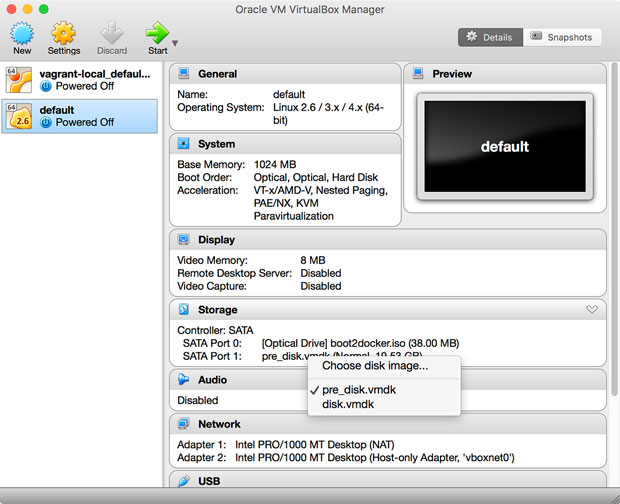This screenshot has width=620, height=504.
Task: Click the Snapshots camera icon
Action: [x=536, y=36]
